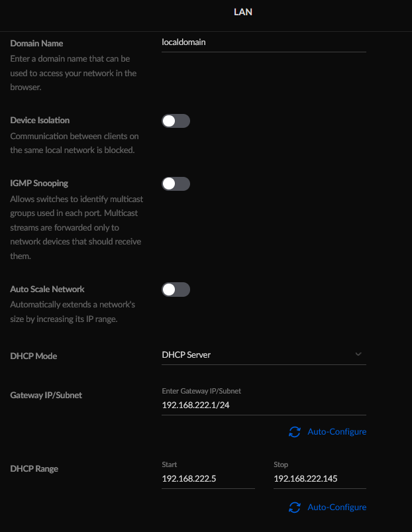
Task: Open the DHCP Server combo box
Action: pos(264,355)
